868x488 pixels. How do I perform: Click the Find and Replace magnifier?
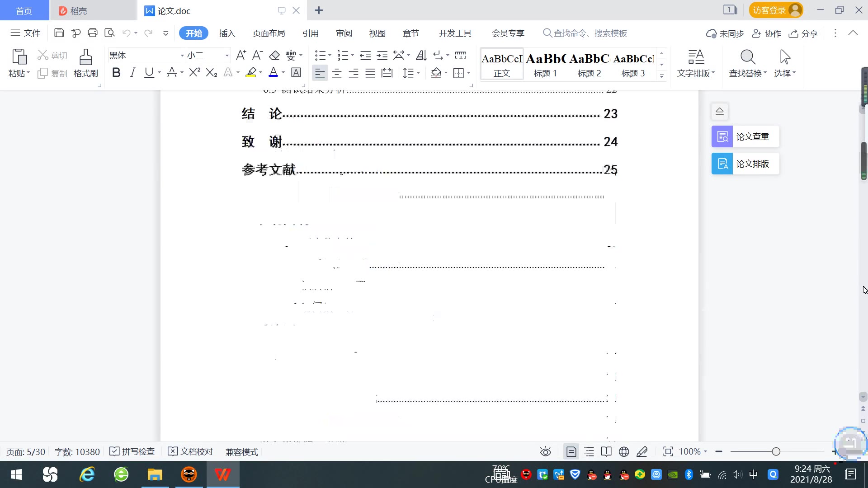[748, 57]
